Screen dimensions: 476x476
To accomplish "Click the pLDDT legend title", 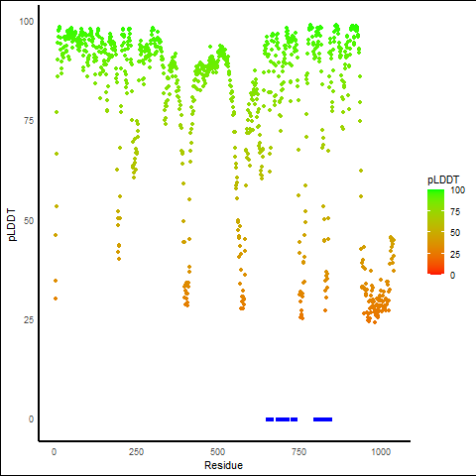I will [x=443, y=179].
